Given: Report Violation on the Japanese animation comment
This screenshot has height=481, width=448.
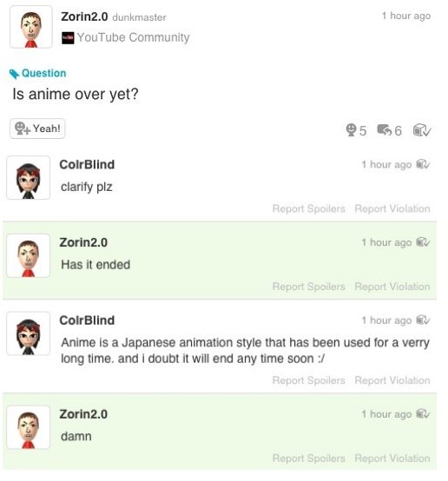Looking at the screenshot, I should (392, 380).
